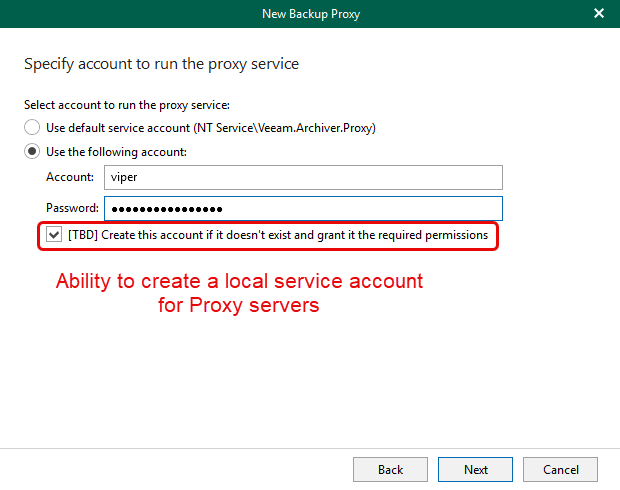Click the "viper" text in the Account field
This screenshot has width=620, height=490.
pyautogui.click(x=123, y=177)
